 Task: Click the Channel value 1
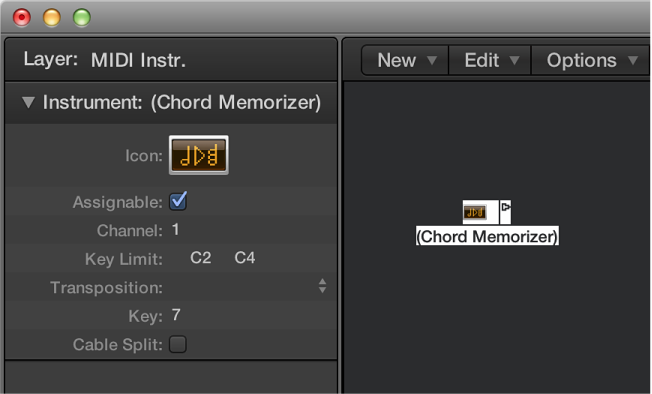tap(175, 230)
